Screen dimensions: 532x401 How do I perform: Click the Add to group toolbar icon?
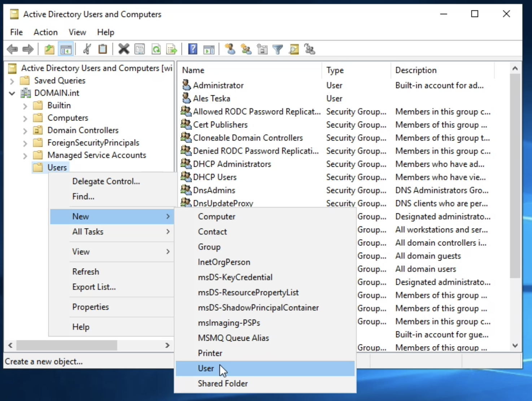[x=310, y=49]
